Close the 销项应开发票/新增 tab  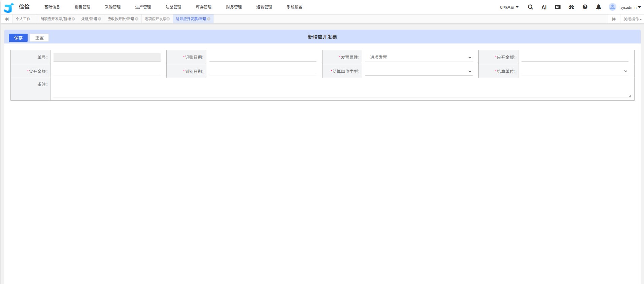point(73,19)
